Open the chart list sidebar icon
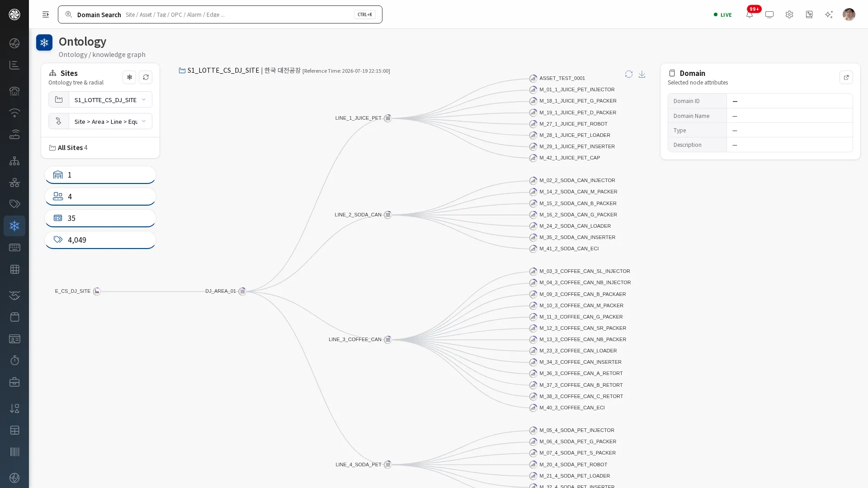This screenshot has height=488, width=868. click(x=14, y=65)
